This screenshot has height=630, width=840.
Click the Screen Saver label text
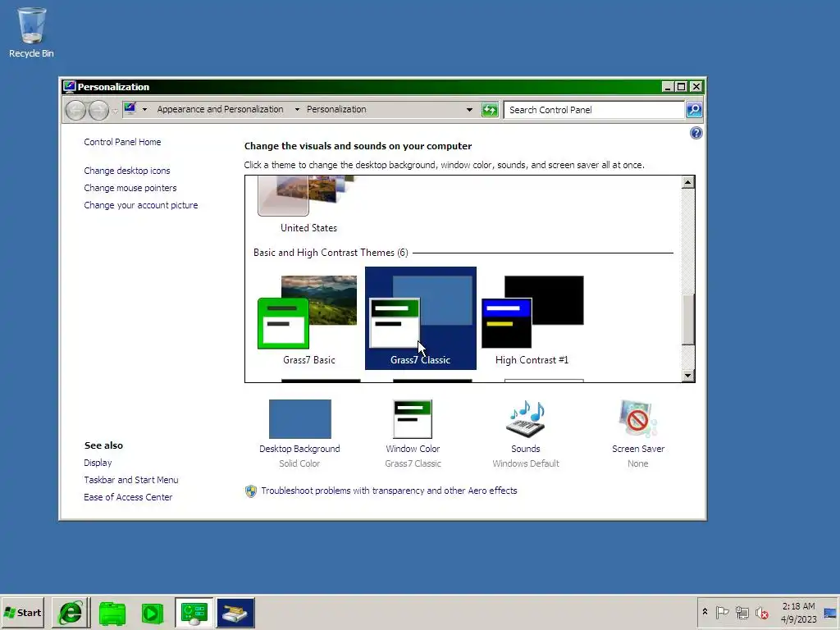pyautogui.click(x=638, y=449)
